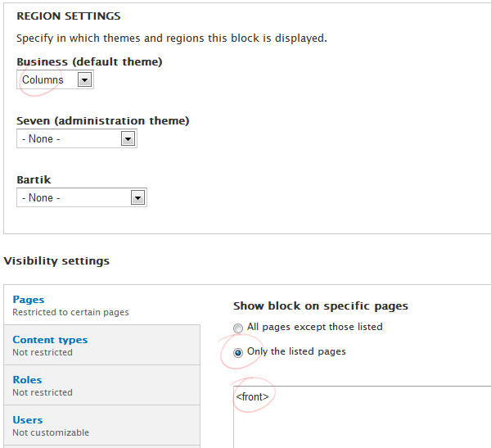Open the Business theme Columns dropdown arrow
Screen dimensions: 491x448
[x=84, y=79]
